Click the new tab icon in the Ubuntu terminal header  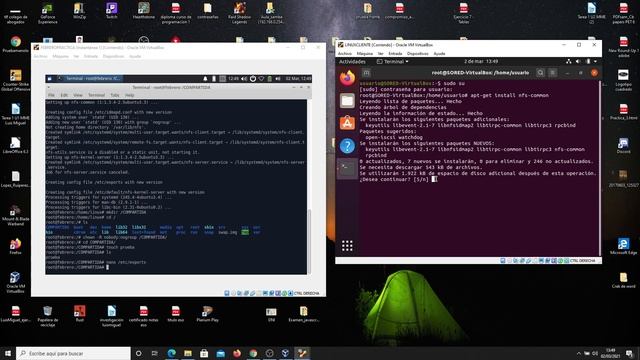(367, 73)
